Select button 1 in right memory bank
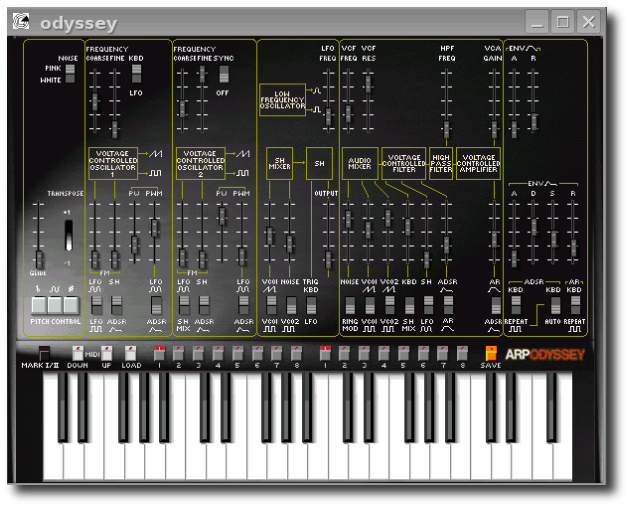 (x=325, y=353)
